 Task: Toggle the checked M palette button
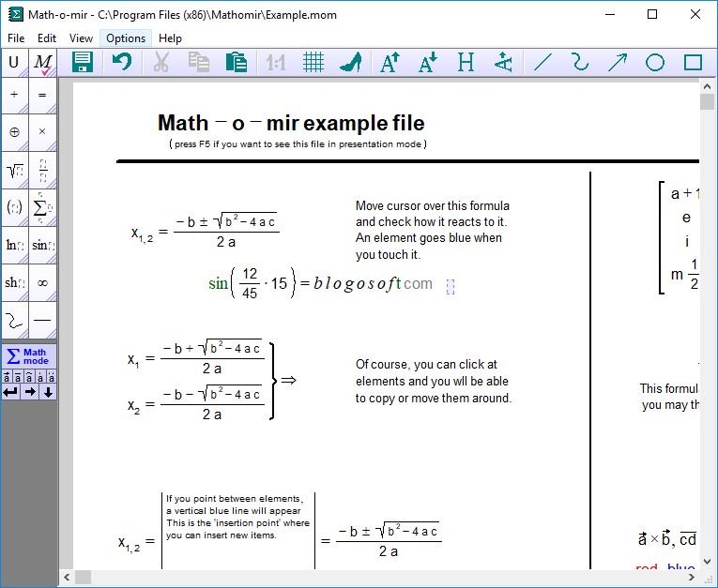(42, 63)
